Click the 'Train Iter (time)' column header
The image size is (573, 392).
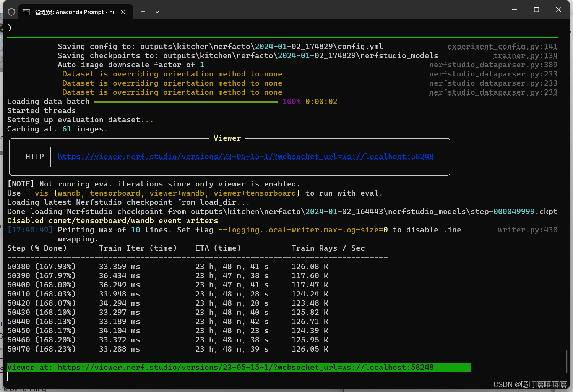tap(138, 248)
